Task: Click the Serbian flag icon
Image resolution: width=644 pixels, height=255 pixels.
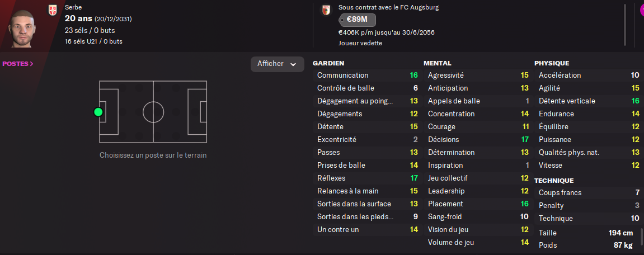Action: click(53, 10)
